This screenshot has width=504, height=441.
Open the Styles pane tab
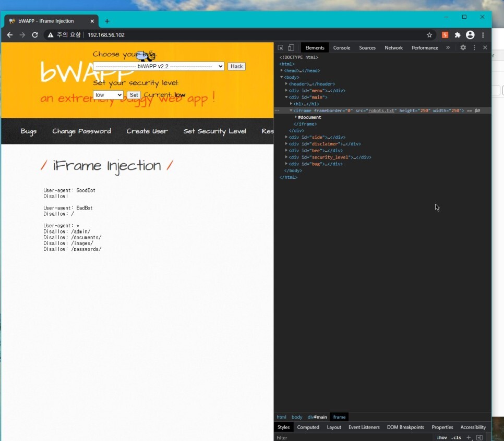pyautogui.click(x=283, y=427)
